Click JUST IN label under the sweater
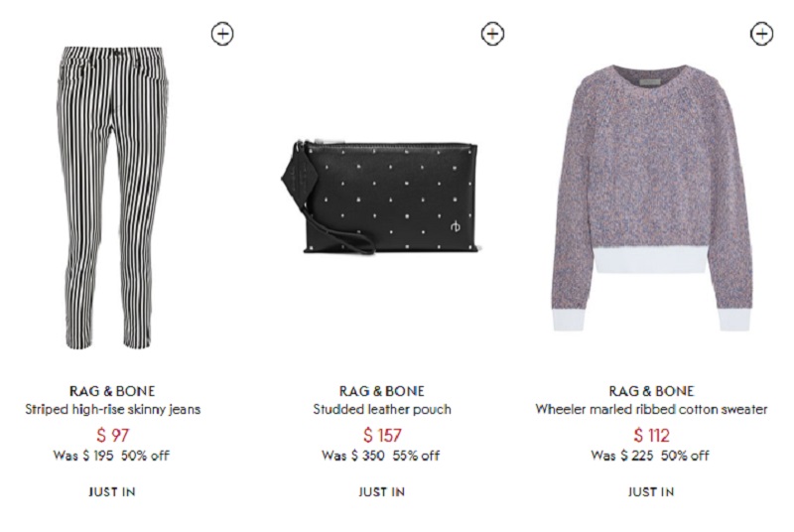The image size is (794, 532). pyautogui.click(x=651, y=491)
